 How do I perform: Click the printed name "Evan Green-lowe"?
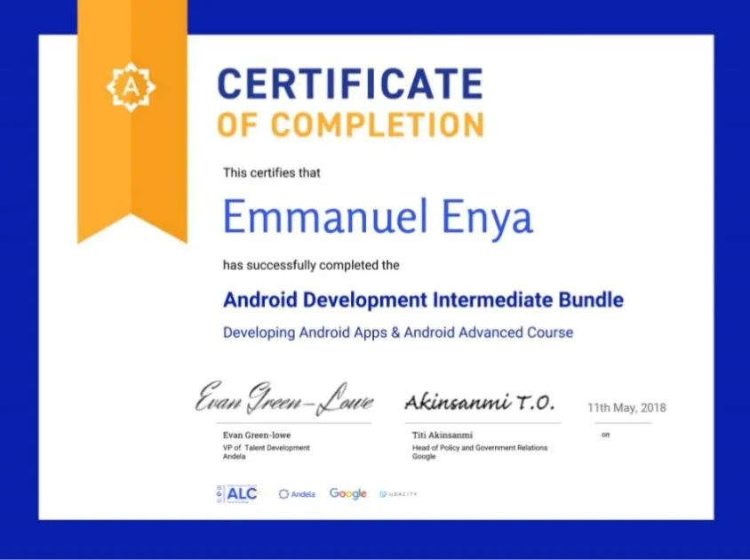coord(257,435)
